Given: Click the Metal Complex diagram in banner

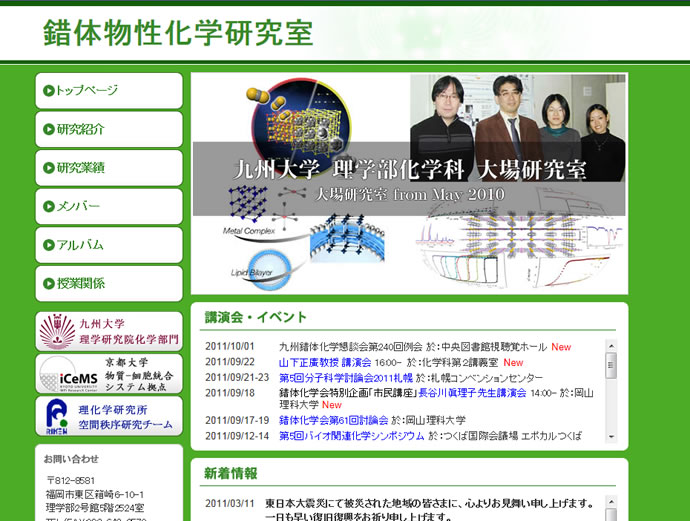Looking at the screenshot, I should point(268,209).
